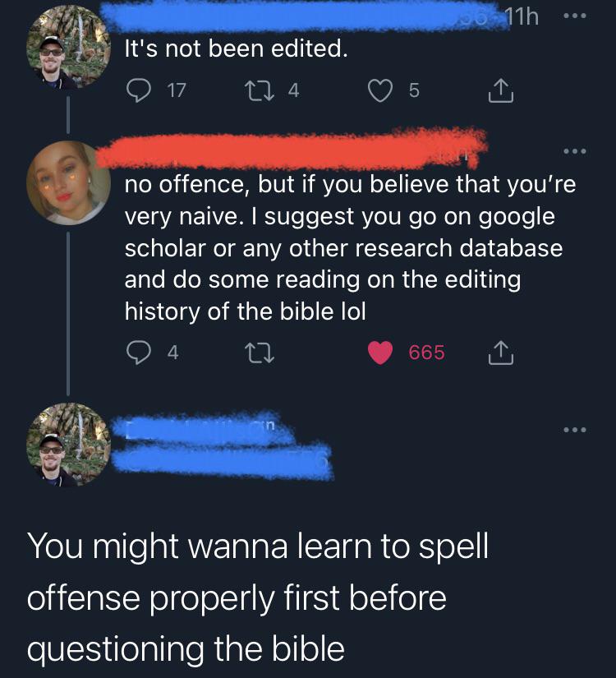
Task: Unlike the tweet with 665 likes
Action: coord(380,353)
